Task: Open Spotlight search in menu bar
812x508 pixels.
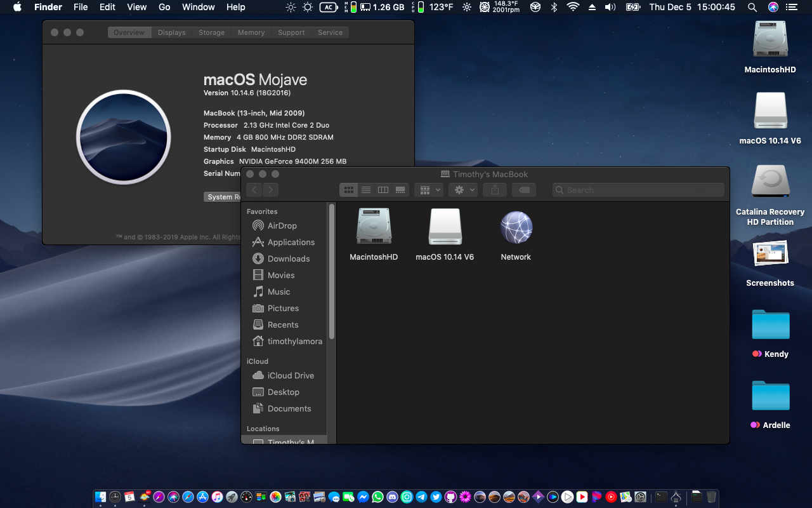Action: tap(752, 7)
